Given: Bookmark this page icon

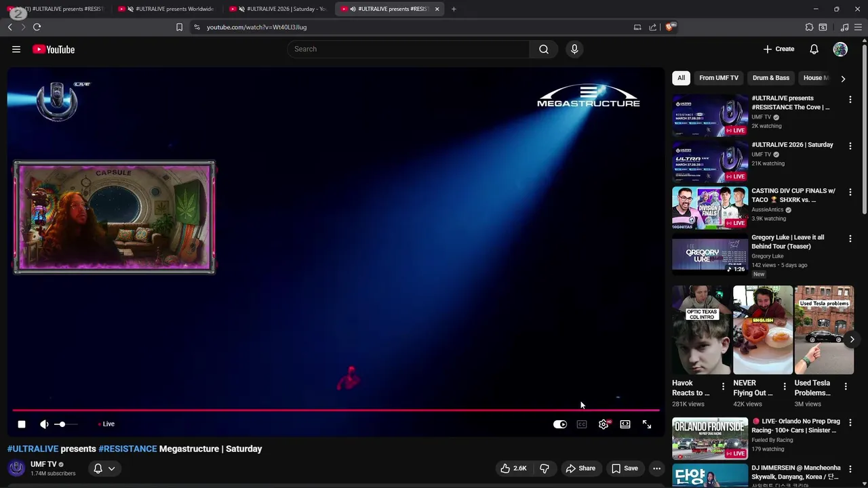Looking at the screenshot, I should pyautogui.click(x=179, y=27).
